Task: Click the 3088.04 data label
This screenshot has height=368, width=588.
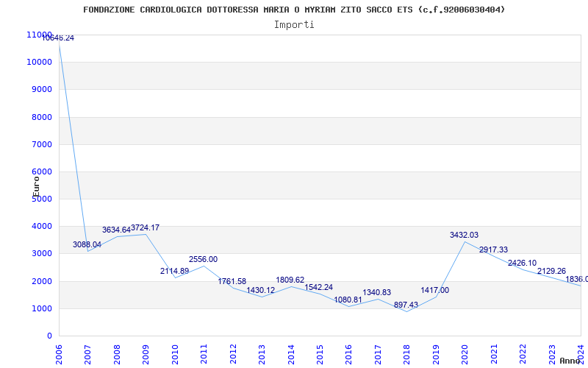Action: (87, 245)
